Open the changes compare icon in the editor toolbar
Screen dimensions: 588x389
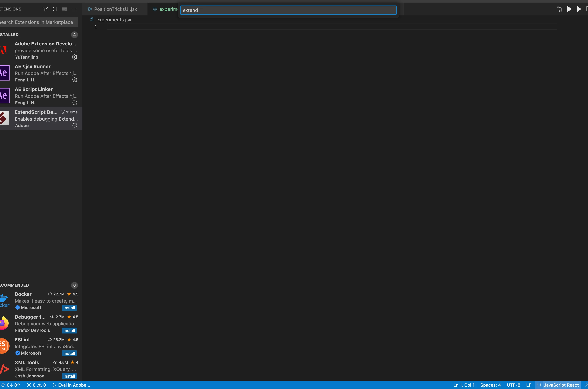(x=559, y=9)
